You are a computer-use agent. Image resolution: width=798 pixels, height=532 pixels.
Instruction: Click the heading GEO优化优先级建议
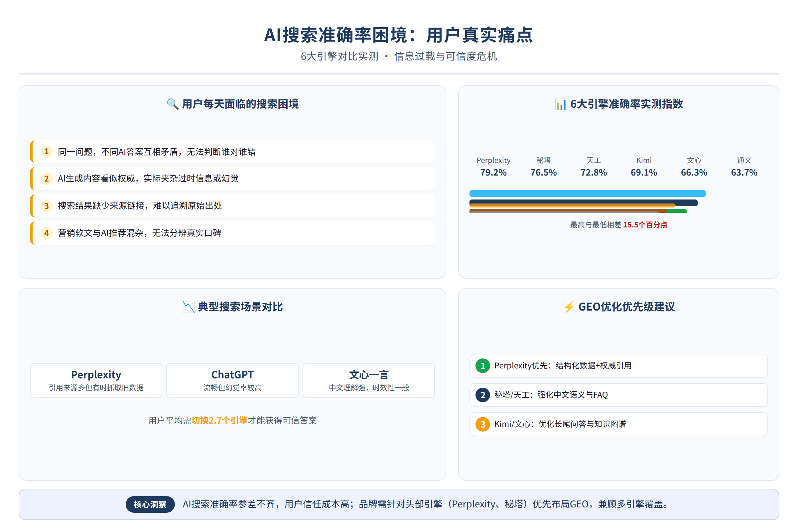coord(627,307)
